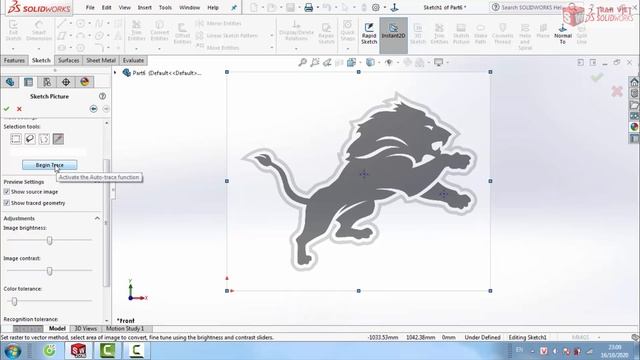
Task: Pin the menu bar with pushpin
Action: [234, 8]
